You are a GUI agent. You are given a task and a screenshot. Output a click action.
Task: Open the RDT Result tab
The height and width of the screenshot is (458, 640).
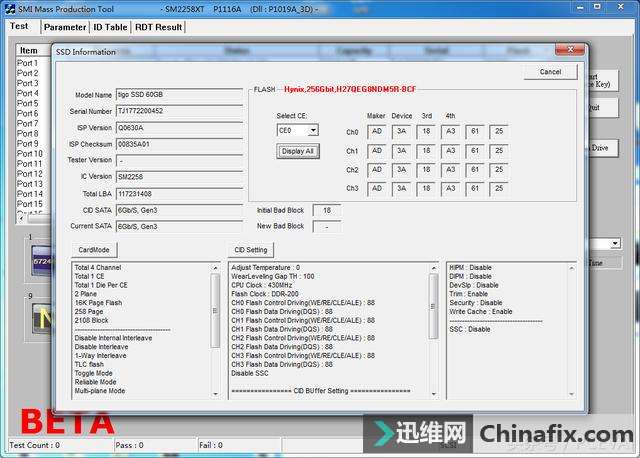(x=158, y=27)
